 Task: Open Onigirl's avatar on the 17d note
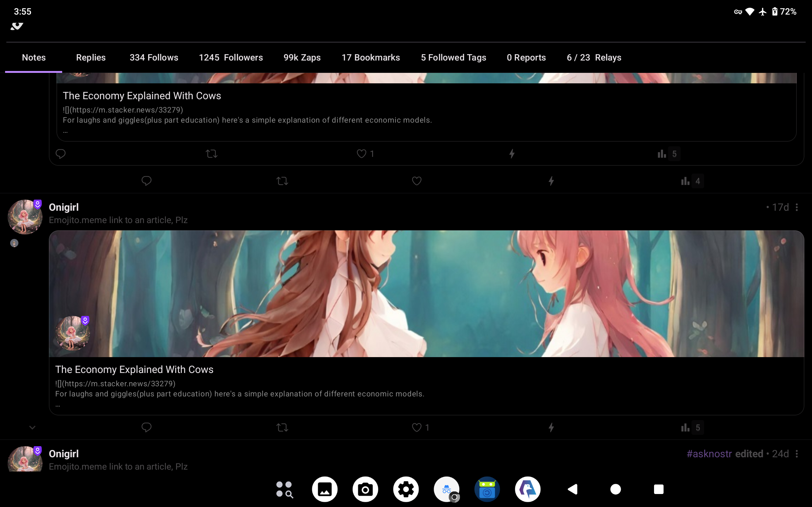click(25, 217)
